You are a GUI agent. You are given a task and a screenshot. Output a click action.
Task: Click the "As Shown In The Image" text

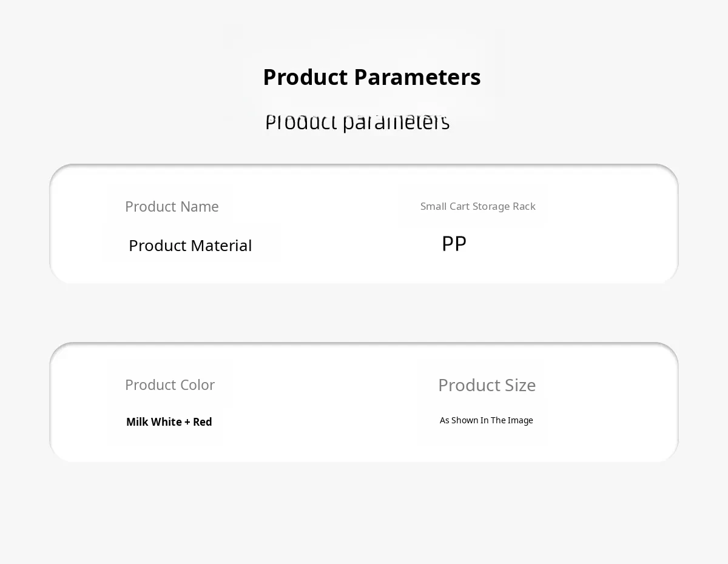pyautogui.click(x=486, y=420)
